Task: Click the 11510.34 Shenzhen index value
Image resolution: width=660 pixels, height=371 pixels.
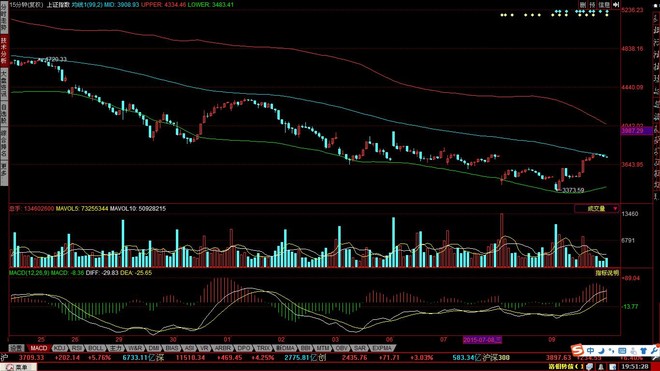Action: pos(191,358)
